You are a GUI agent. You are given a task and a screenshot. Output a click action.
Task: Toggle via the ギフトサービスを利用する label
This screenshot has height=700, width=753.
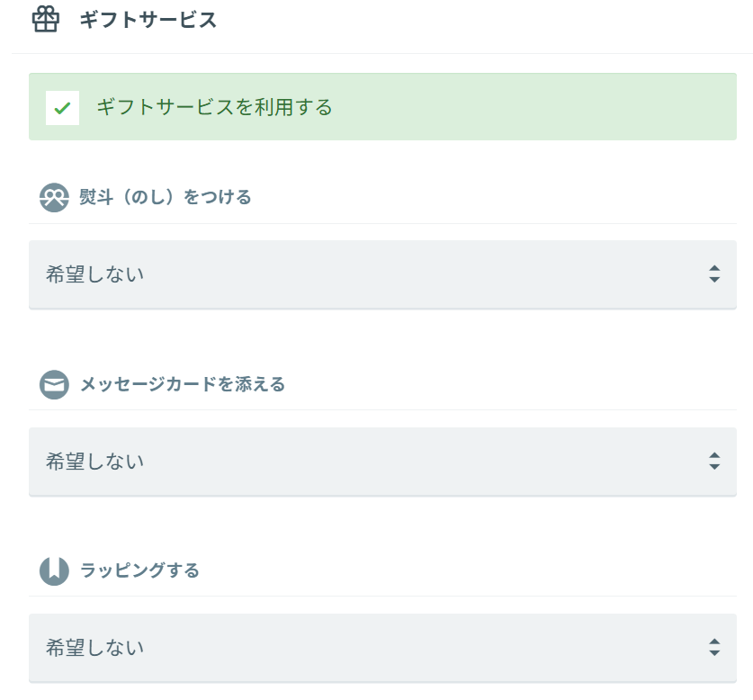[214, 108]
